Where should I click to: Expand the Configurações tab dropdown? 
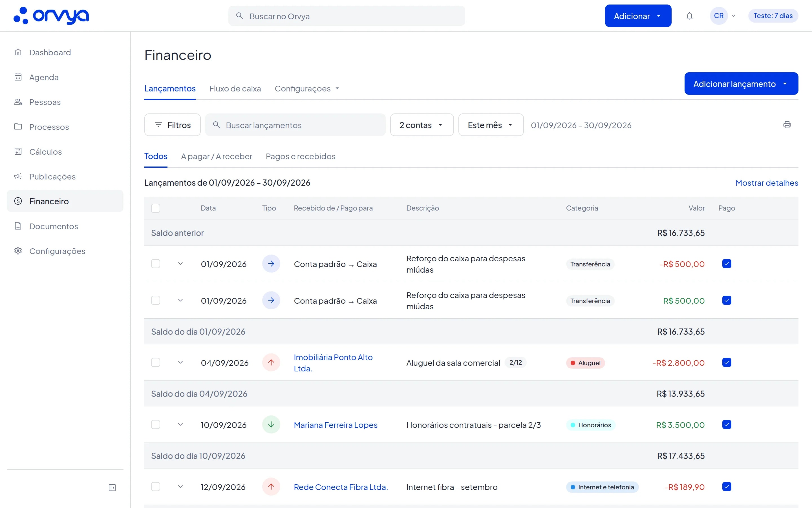pos(307,89)
